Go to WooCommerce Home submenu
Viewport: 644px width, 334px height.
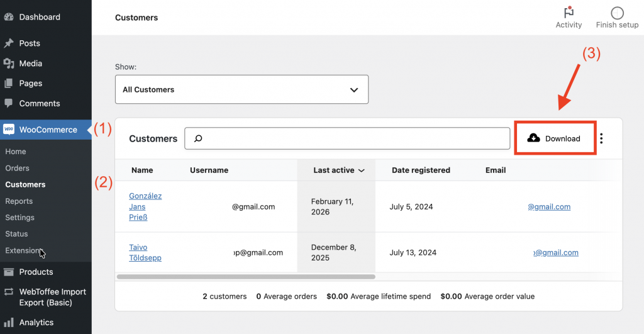pyautogui.click(x=16, y=151)
